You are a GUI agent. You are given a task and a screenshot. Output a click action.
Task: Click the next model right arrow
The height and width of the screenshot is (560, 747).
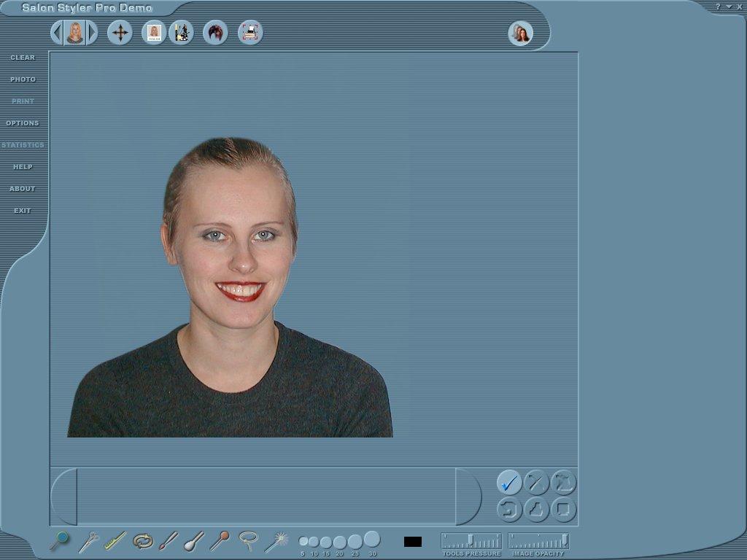(x=92, y=33)
